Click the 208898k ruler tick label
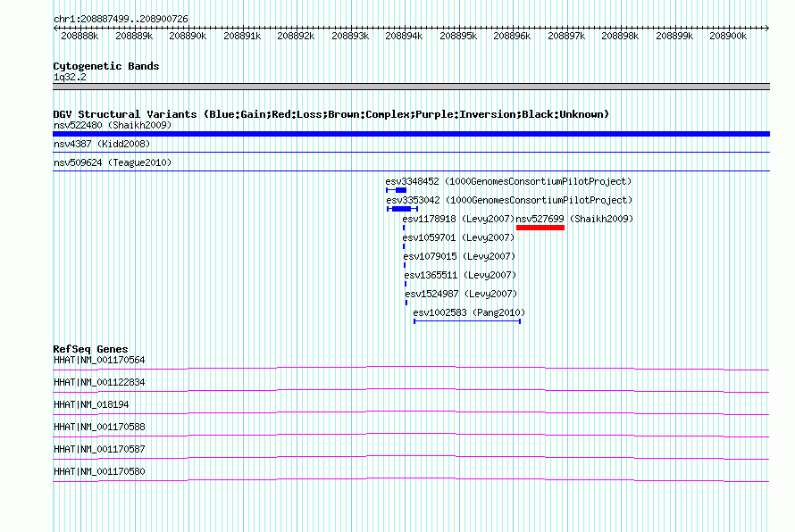This screenshot has height=532, width=795. (x=620, y=36)
